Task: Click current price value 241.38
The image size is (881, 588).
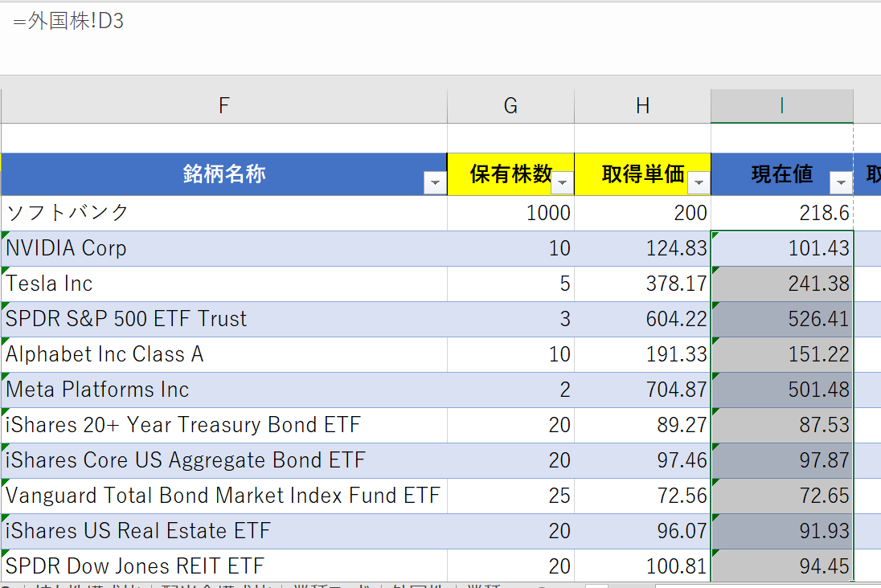Action: [782, 284]
